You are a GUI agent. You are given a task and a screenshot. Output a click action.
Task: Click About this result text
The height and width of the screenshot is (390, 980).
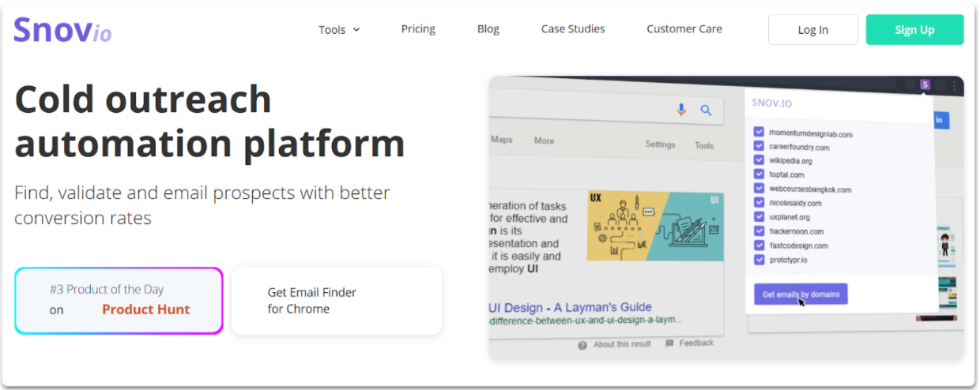pos(622,344)
